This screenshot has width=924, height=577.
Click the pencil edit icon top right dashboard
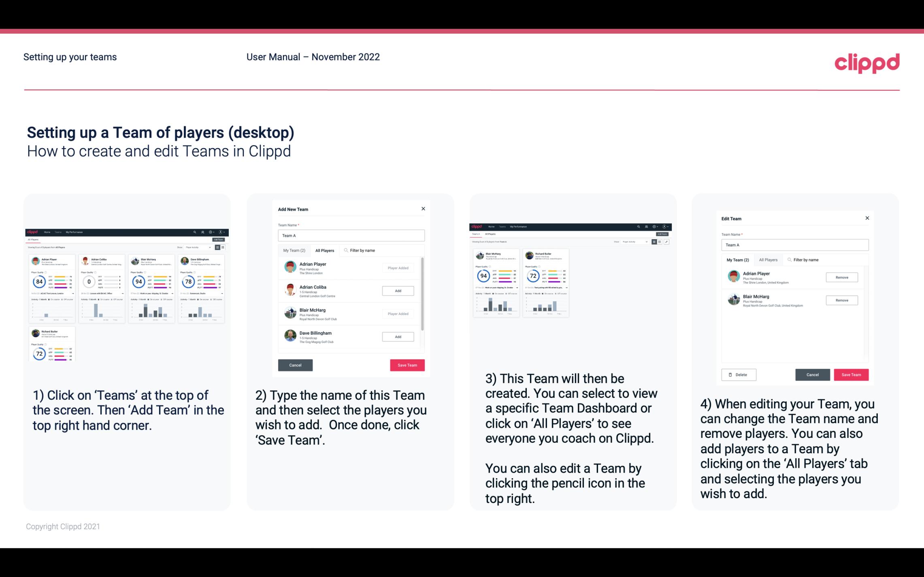point(666,241)
